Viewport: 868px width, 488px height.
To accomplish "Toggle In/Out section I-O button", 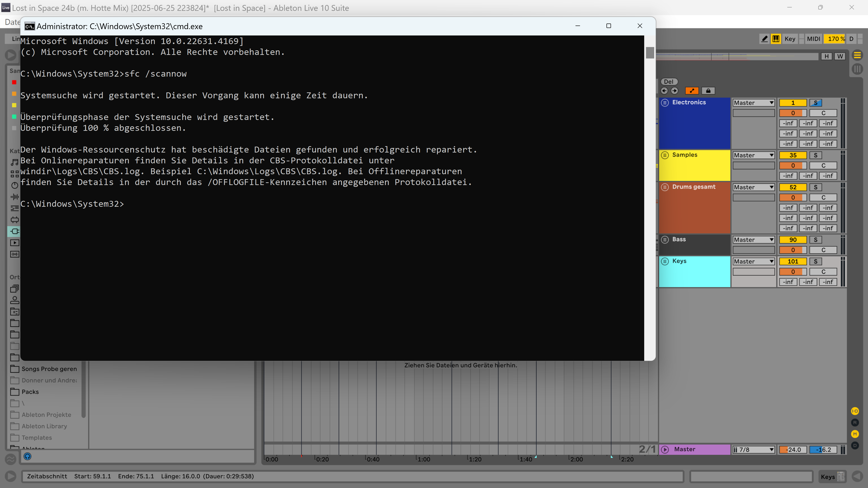I will click(x=855, y=411).
